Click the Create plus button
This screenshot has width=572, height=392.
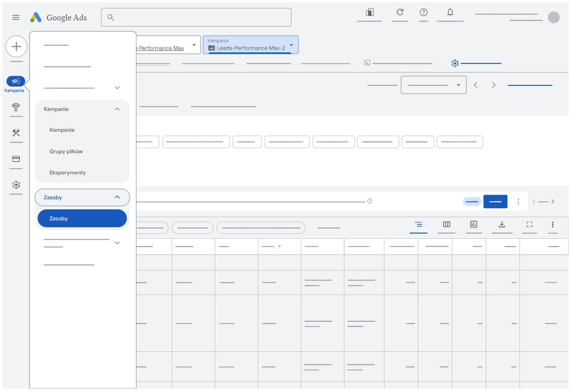(x=16, y=46)
